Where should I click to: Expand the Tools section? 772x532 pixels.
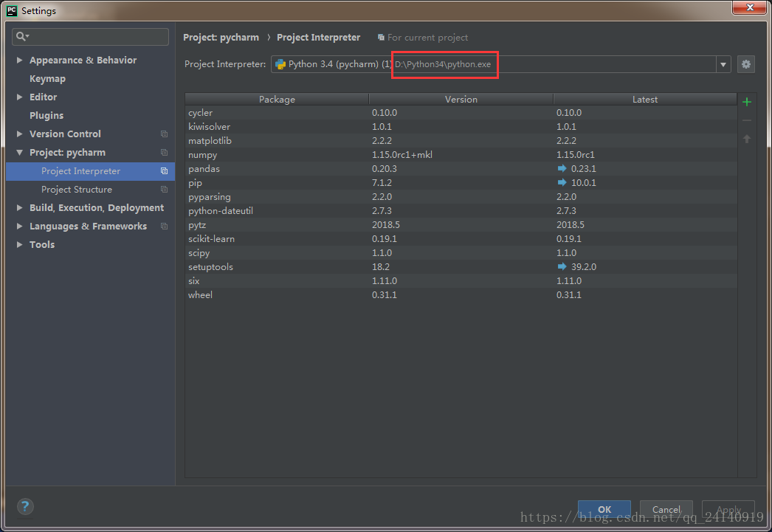pos(19,244)
